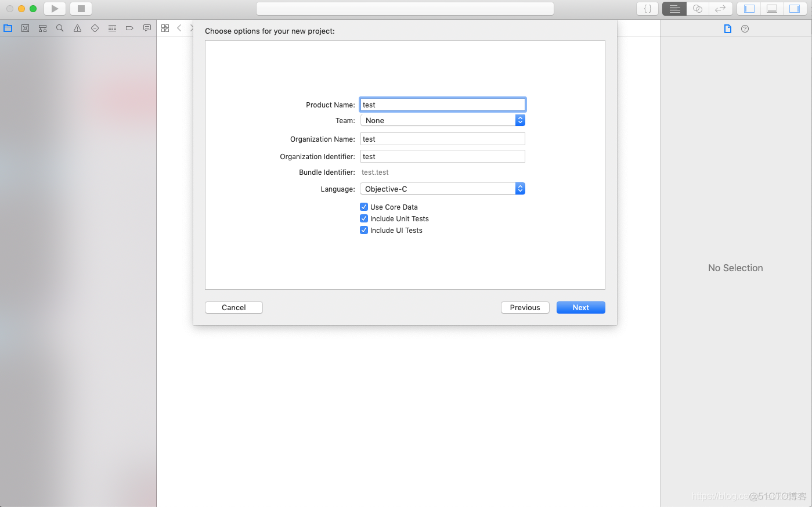Image resolution: width=812 pixels, height=507 pixels.
Task: Open the Language dropdown showing Objective-C
Action: [x=443, y=189]
